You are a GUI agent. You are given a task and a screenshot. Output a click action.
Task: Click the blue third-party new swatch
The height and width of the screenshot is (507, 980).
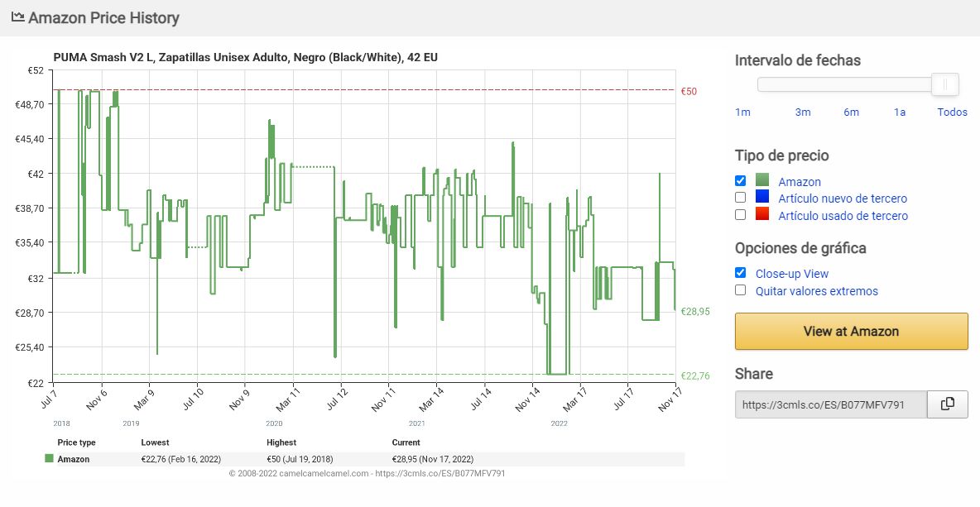click(x=762, y=198)
